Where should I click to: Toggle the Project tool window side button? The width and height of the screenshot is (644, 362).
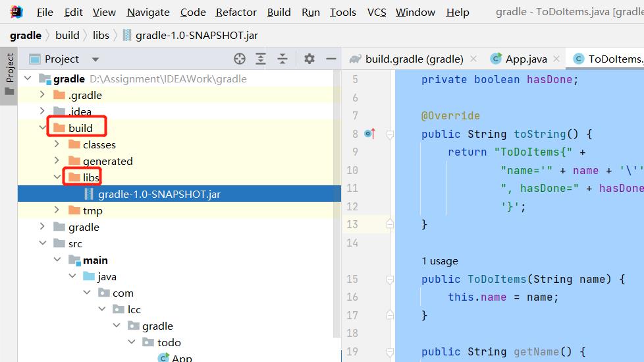tap(9, 75)
